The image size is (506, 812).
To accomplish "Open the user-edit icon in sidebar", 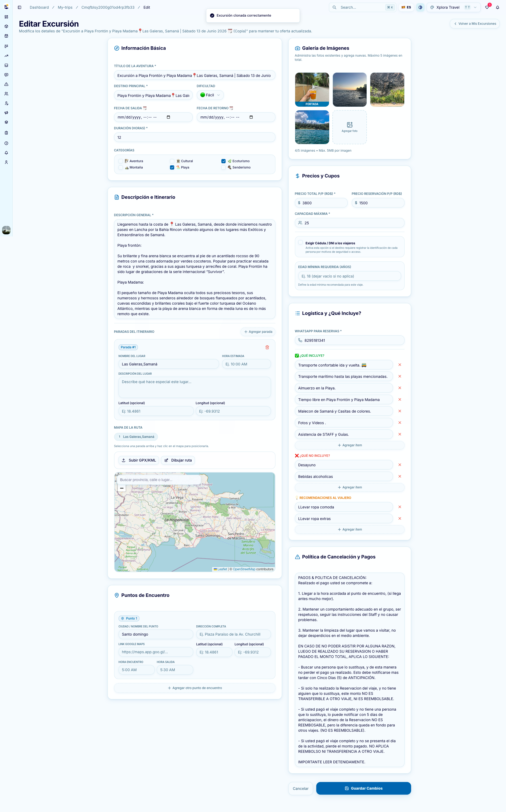I will (6, 103).
